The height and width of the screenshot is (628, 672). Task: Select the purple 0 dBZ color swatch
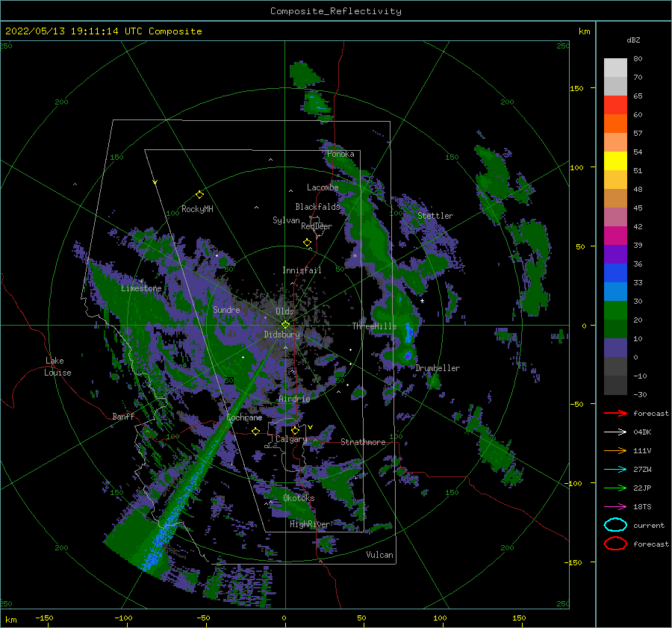(x=615, y=348)
